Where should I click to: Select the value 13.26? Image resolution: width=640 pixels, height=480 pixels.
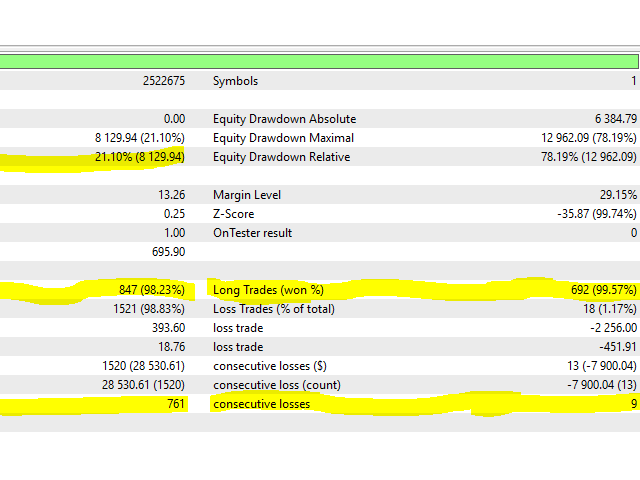[171, 195]
